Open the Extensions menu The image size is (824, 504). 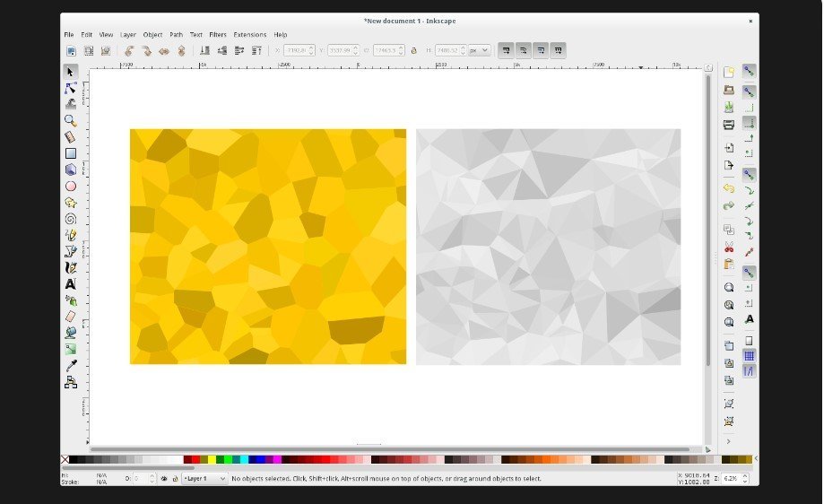pos(250,34)
